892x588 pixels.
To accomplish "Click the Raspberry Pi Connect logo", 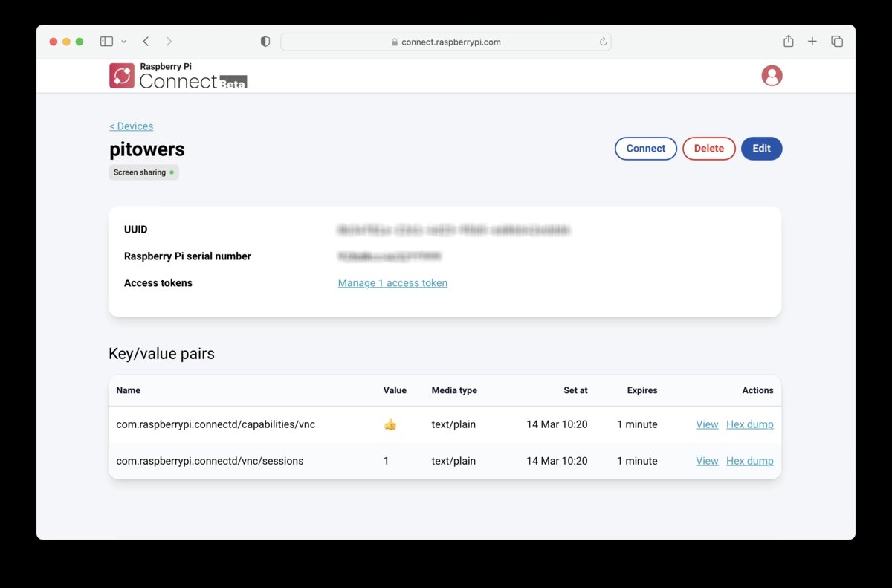I will (x=178, y=76).
